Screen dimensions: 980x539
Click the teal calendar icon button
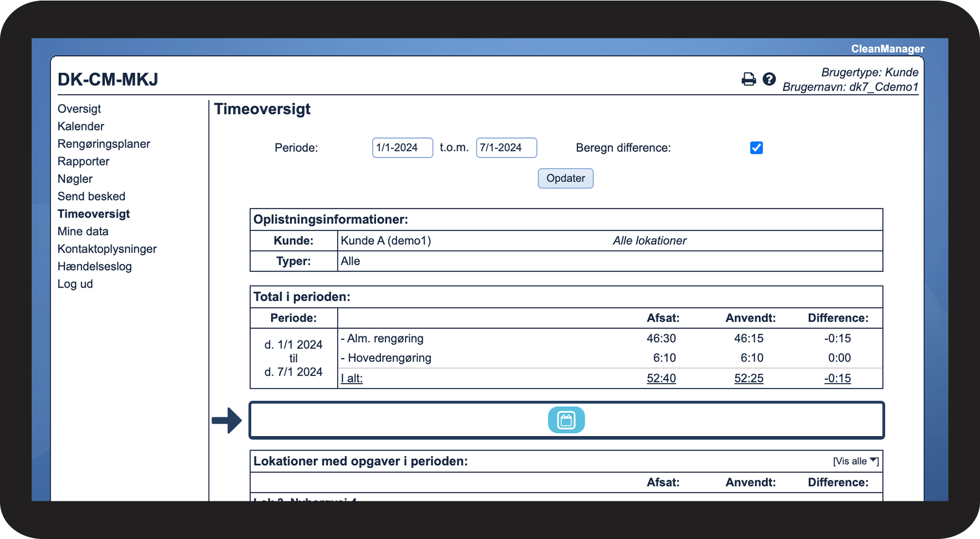[x=566, y=420]
